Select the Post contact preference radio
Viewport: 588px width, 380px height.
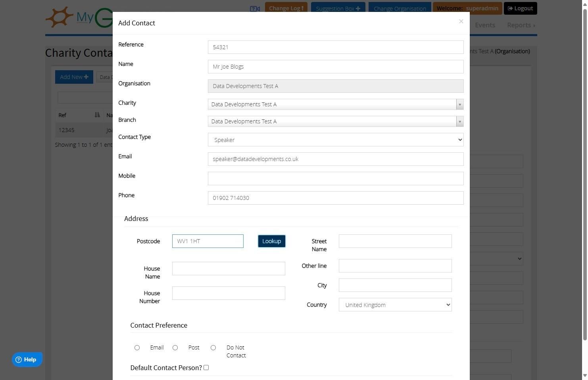click(175, 348)
